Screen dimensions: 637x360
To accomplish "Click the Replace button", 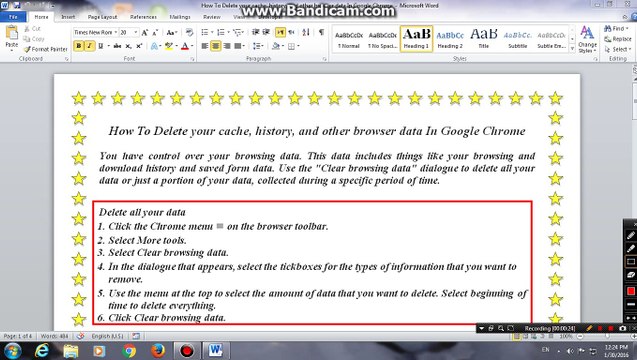I will pos(618,39).
